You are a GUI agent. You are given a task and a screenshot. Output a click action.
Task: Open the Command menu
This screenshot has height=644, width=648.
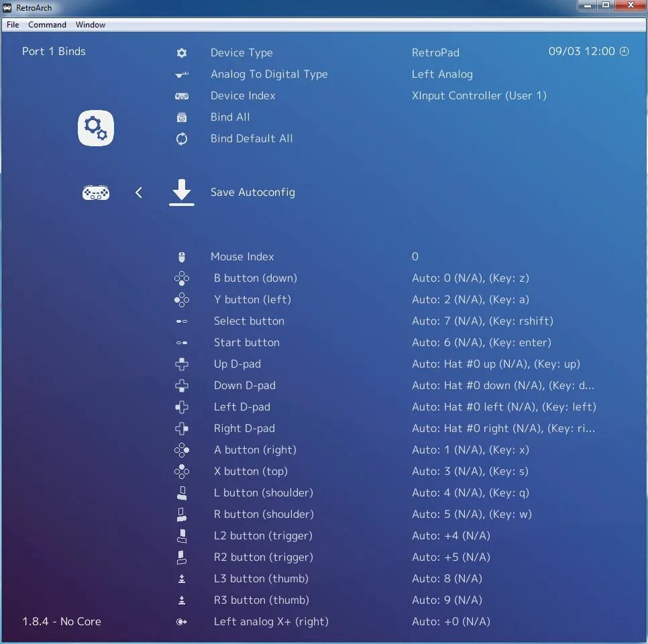click(47, 25)
